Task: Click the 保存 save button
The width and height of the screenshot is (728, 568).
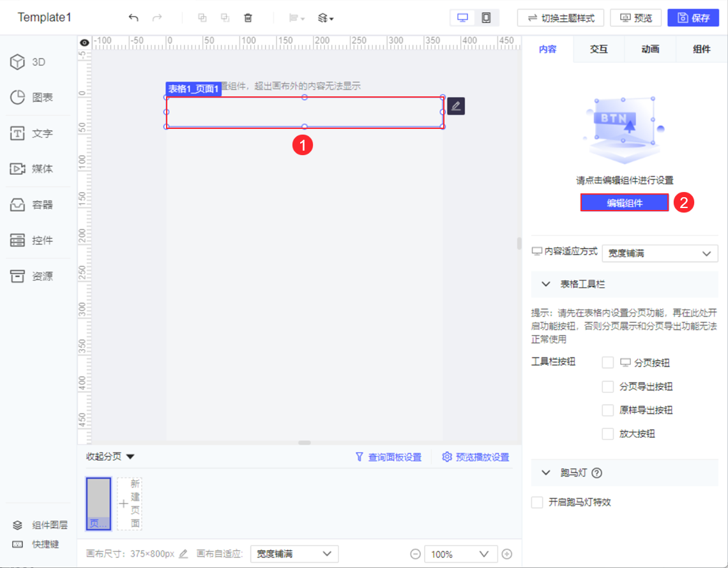Action: 693,17
